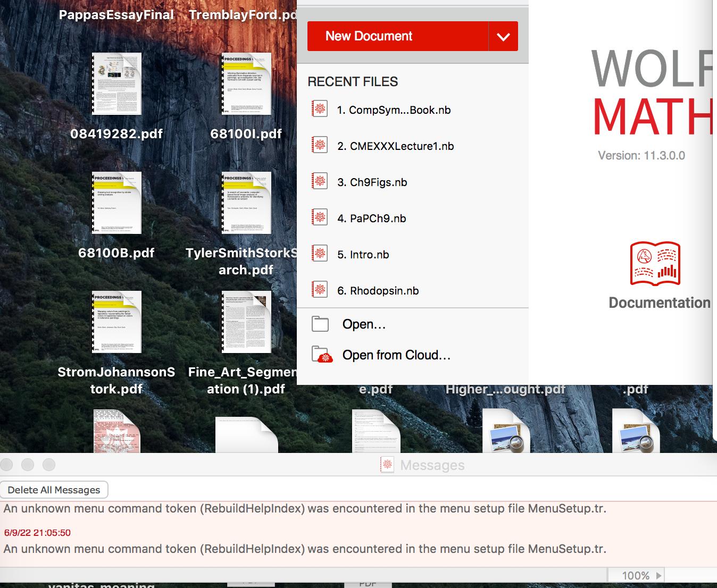Image resolution: width=717 pixels, height=588 pixels.
Task: Select TylerSmithStork PDF desktop icon
Action: point(246,203)
